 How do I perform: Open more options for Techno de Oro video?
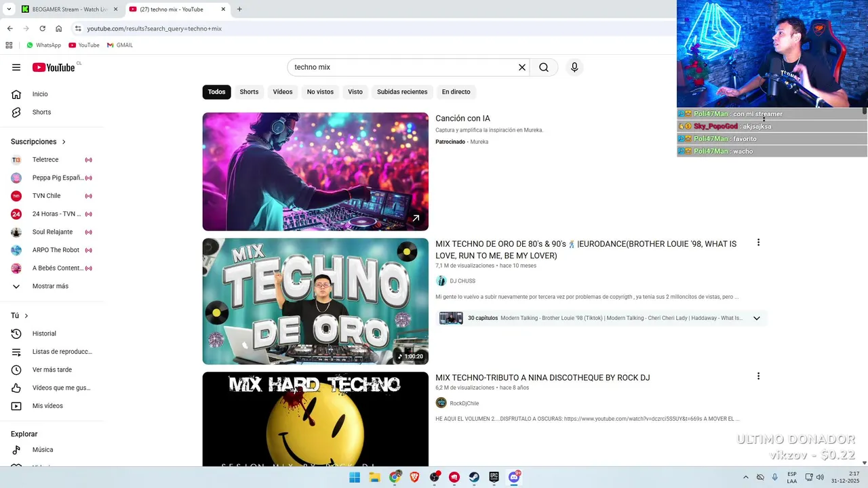[x=758, y=243]
